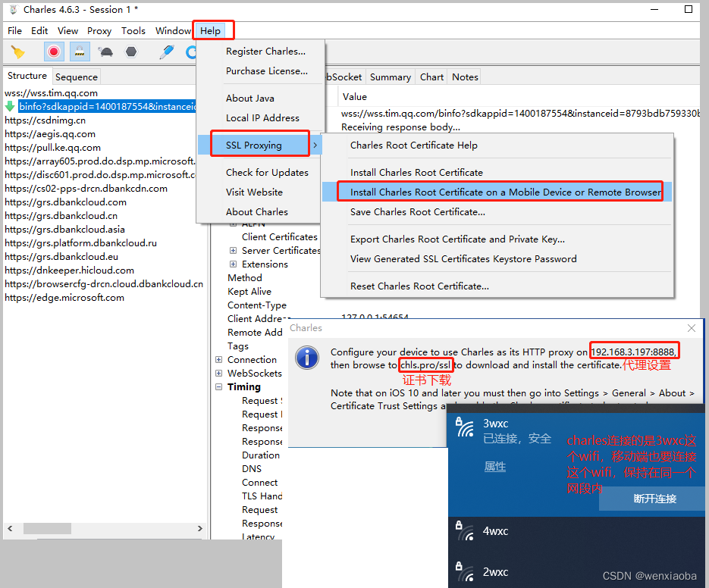The image size is (709, 588).
Task: Open the Edit menu
Action: coord(39,31)
